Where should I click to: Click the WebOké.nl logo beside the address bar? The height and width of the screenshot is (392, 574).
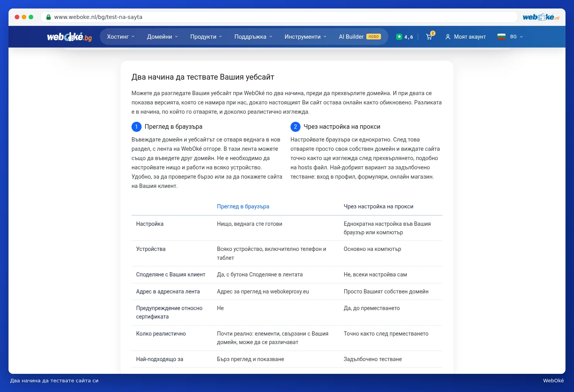(541, 17)
